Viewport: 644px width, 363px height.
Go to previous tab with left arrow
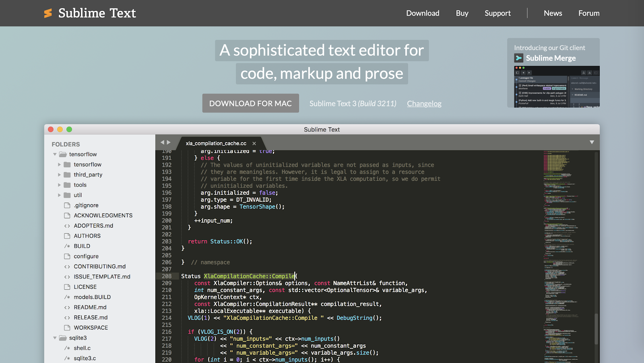tap(163, 142)
